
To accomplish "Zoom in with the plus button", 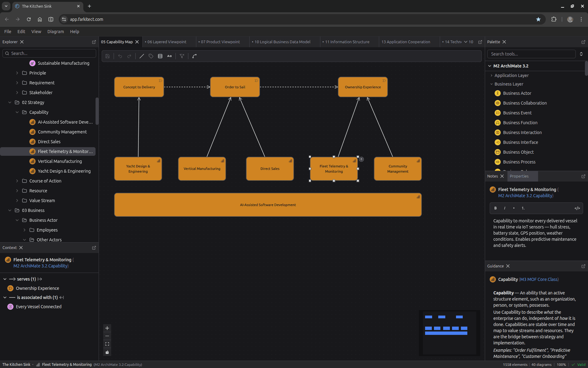I will pos(107,328).
